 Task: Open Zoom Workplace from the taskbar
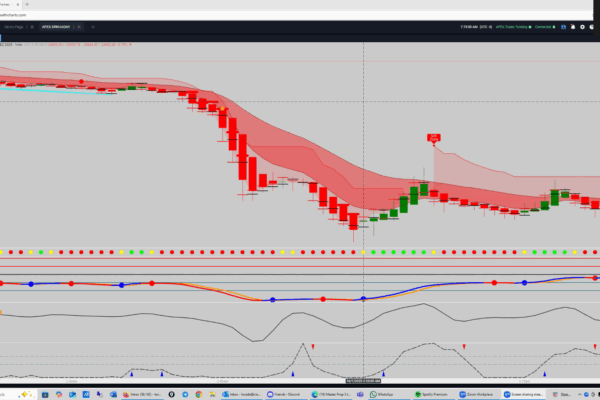click(x=482, y=394)
